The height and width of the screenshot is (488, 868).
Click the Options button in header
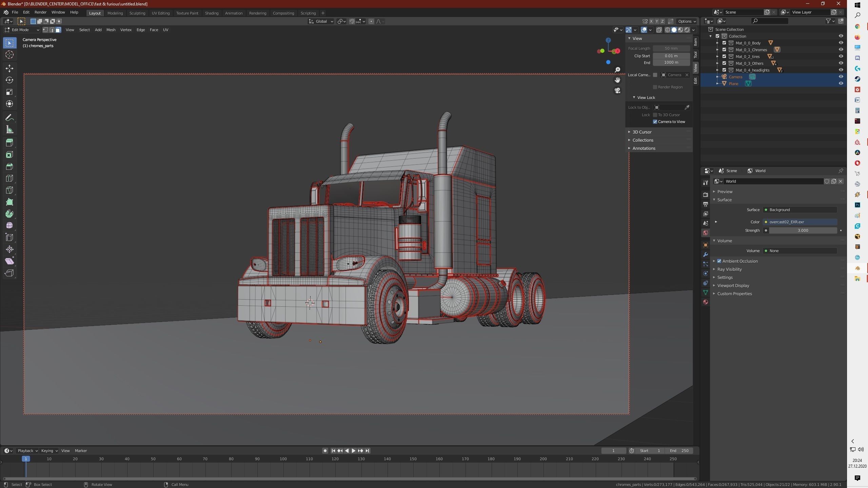(687, 21)
